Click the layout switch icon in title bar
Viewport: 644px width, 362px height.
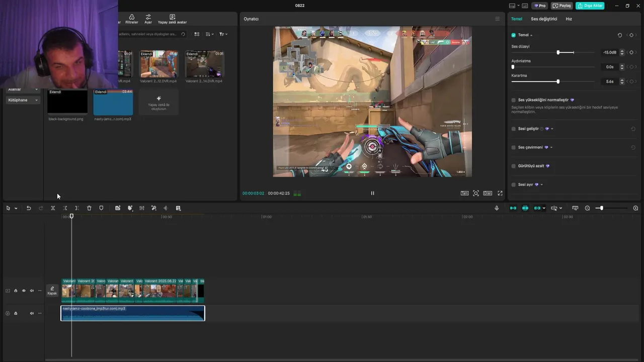(x=512, y=6)
